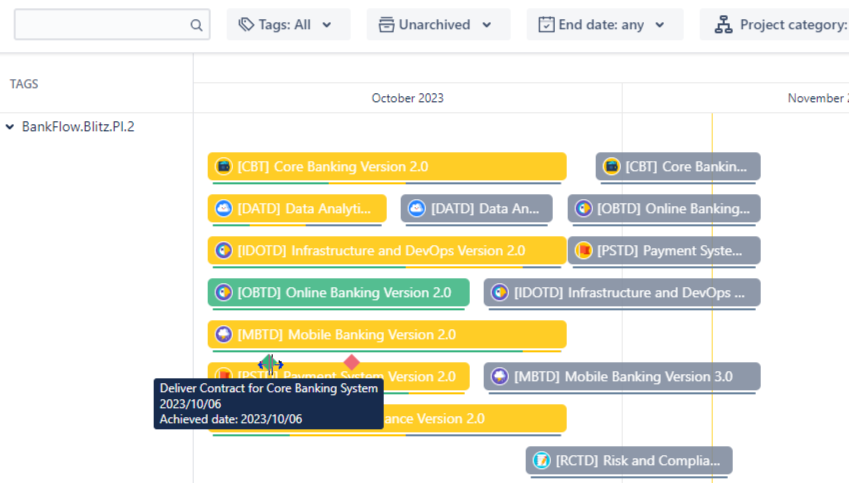Open the Tags: All dropdown
Viewport: 849px width, 483px height.
(x=288, y=24)
